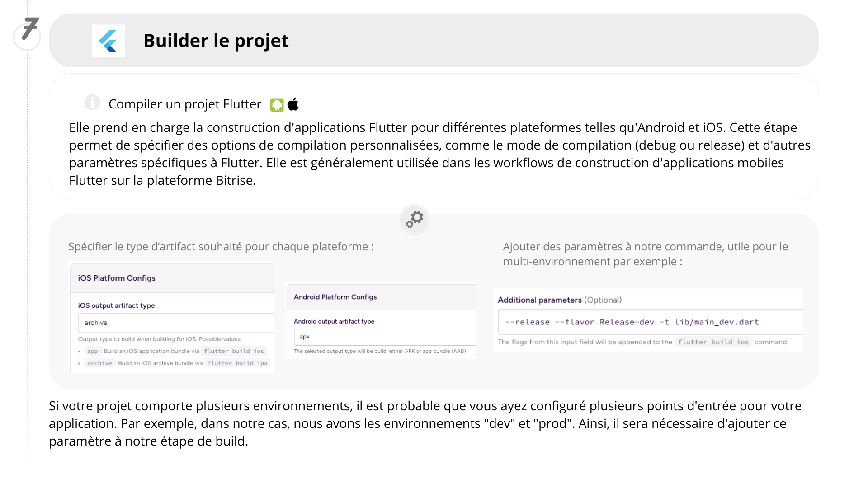The image size is (868, 488).
Task: Click into the Additional parameters input field
Action: click(x=650, y=322)
